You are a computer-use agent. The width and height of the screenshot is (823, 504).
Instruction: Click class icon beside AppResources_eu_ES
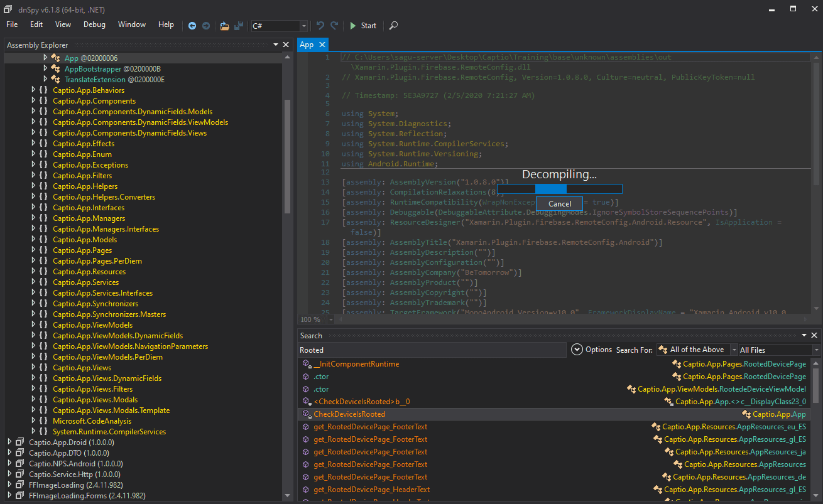point(656,427)
